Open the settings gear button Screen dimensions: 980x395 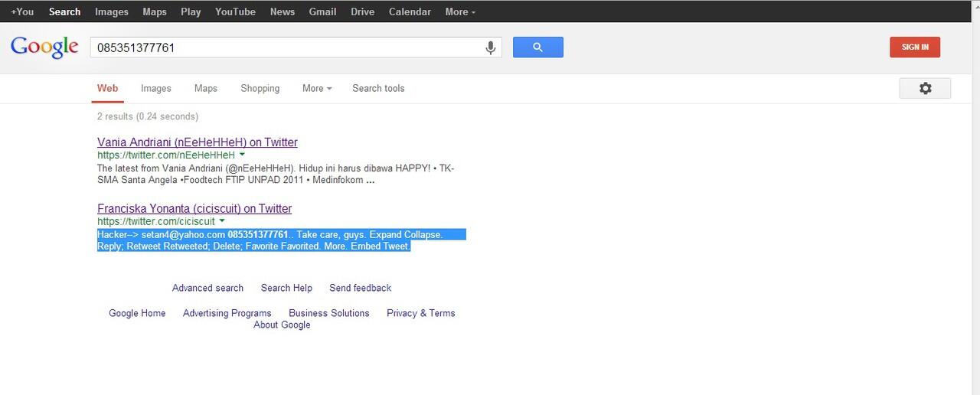click(x=925, y=88)
